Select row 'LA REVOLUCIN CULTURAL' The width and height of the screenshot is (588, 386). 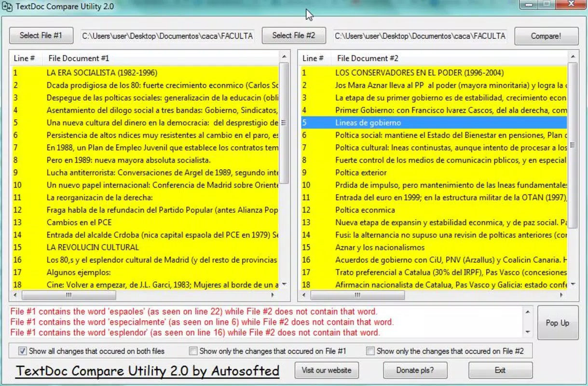point(145,247)
